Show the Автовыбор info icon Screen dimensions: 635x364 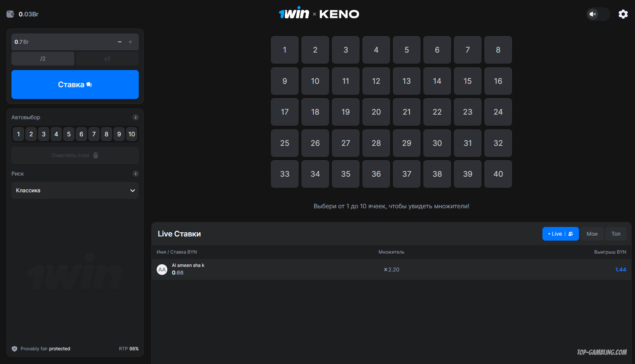coord(136,117)
